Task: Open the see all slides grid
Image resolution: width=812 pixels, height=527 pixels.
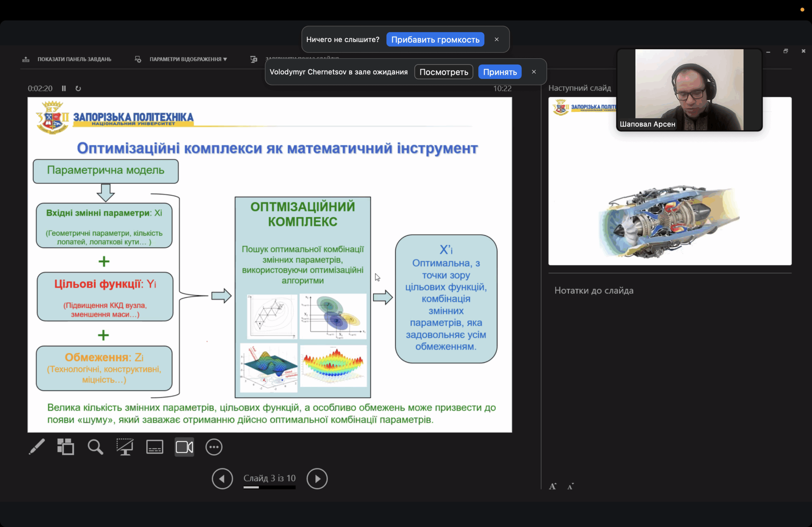Action: pos(66,447)
